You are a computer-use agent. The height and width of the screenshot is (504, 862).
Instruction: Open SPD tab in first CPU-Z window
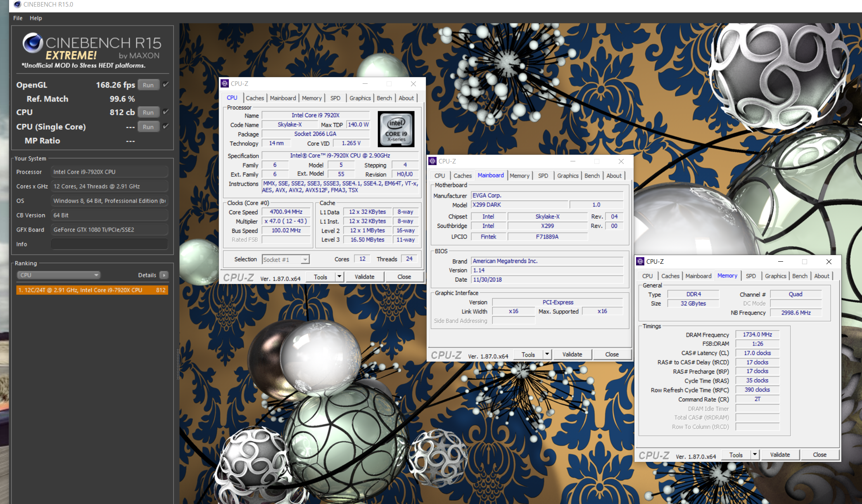(335, 98)
